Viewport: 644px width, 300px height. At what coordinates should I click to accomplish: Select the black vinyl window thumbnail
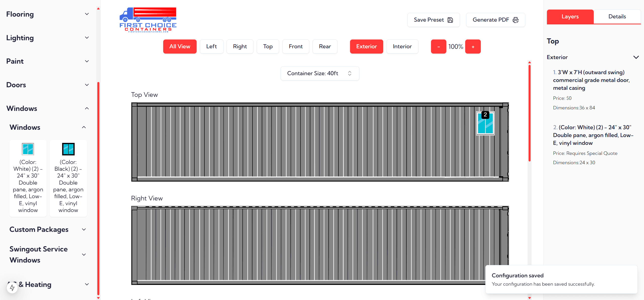pyautogui.click(x=68, y=149)
